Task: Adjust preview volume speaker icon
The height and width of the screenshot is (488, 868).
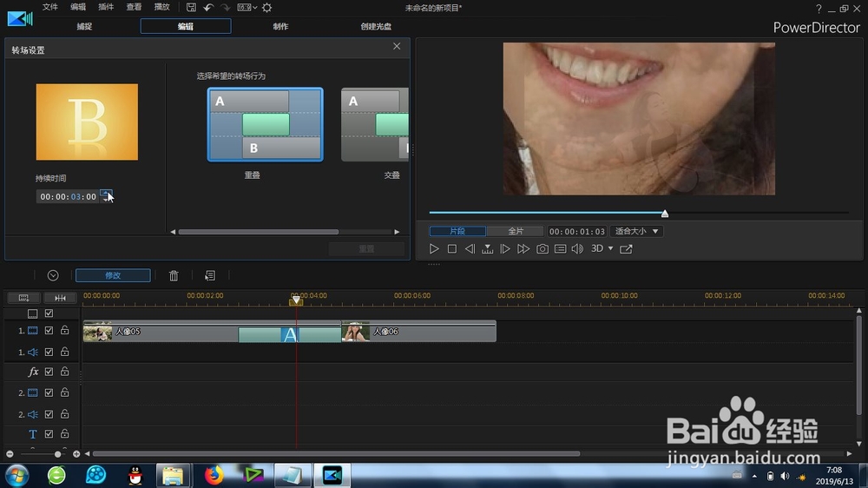Action: [577, 248]
